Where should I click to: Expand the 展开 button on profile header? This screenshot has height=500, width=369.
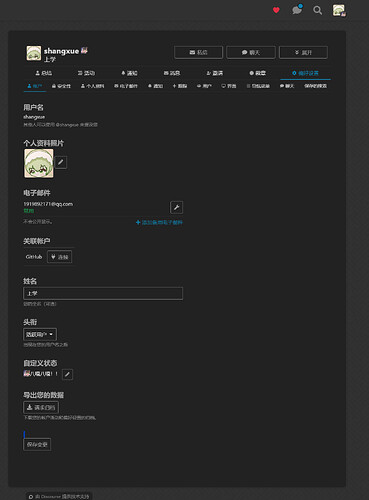click(x=303, y=52)
